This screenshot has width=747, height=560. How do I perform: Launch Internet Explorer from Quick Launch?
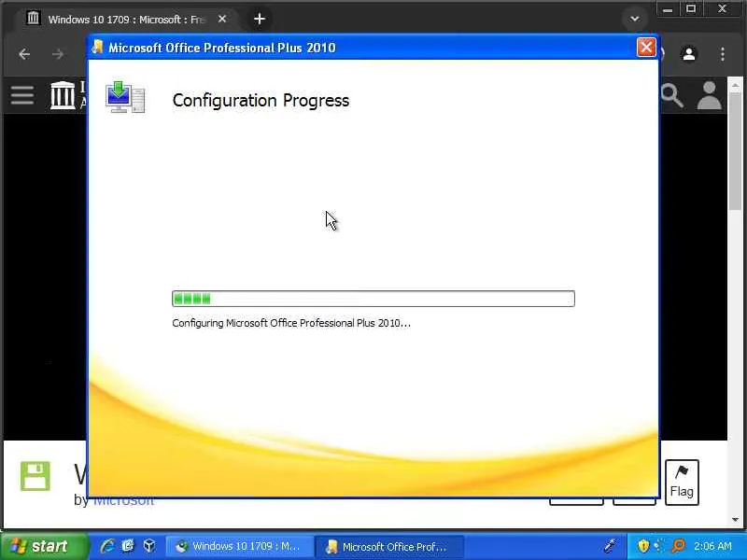[x=106, y=546]
